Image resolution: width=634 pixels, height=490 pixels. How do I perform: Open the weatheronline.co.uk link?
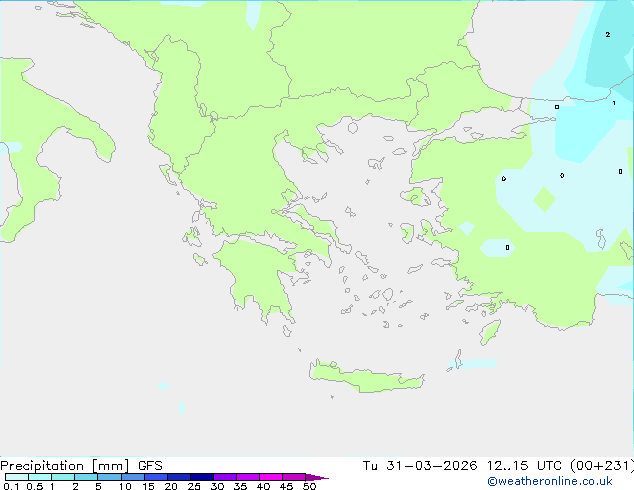coord(550,481)
